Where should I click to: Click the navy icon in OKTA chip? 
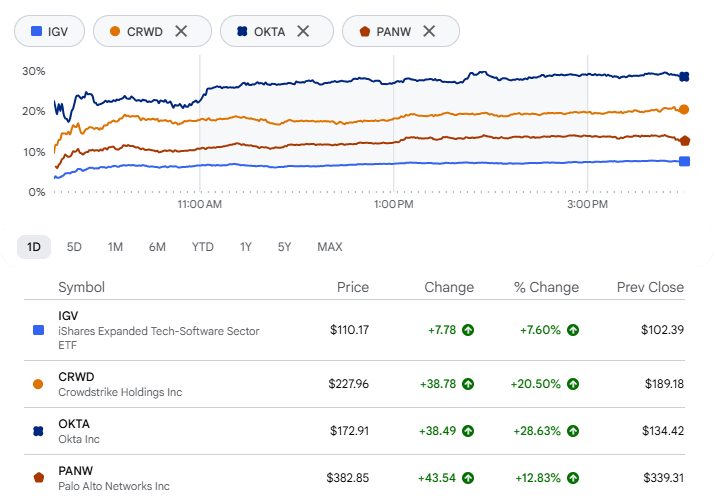(x=242, y=31)
